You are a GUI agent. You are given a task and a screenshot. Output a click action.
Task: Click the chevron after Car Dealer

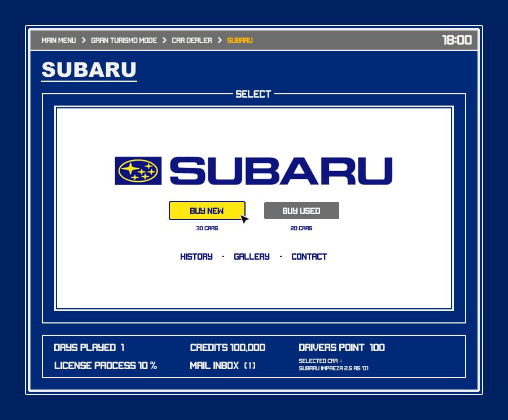click(220, 40)
